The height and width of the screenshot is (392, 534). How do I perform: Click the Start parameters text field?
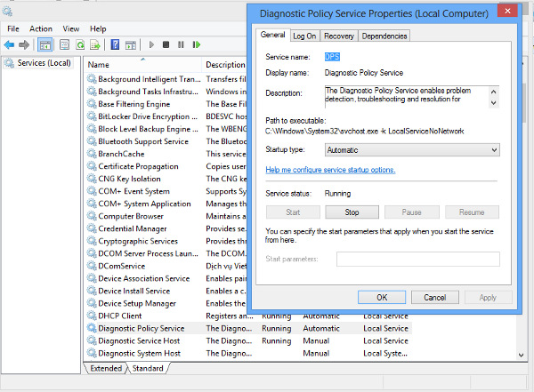pos(418,259)
